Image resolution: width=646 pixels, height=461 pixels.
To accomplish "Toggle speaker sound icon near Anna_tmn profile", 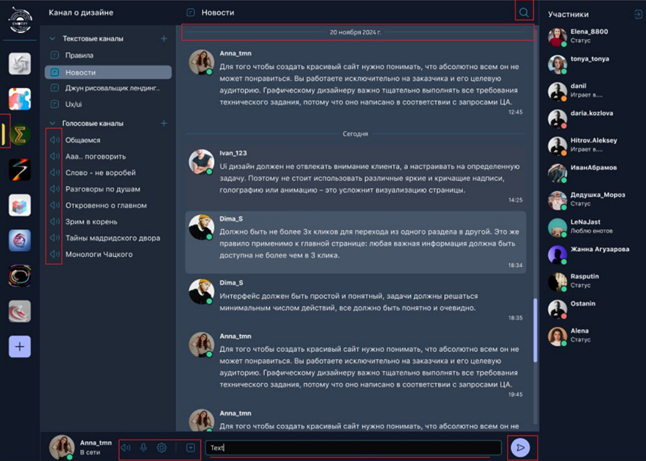I will click(126, 447).
